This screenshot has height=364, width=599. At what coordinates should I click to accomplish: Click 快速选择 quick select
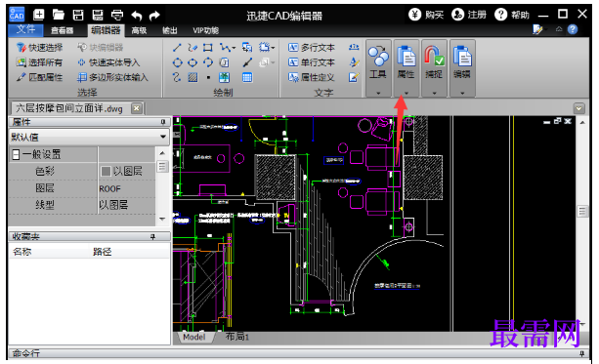coord(39,47)
